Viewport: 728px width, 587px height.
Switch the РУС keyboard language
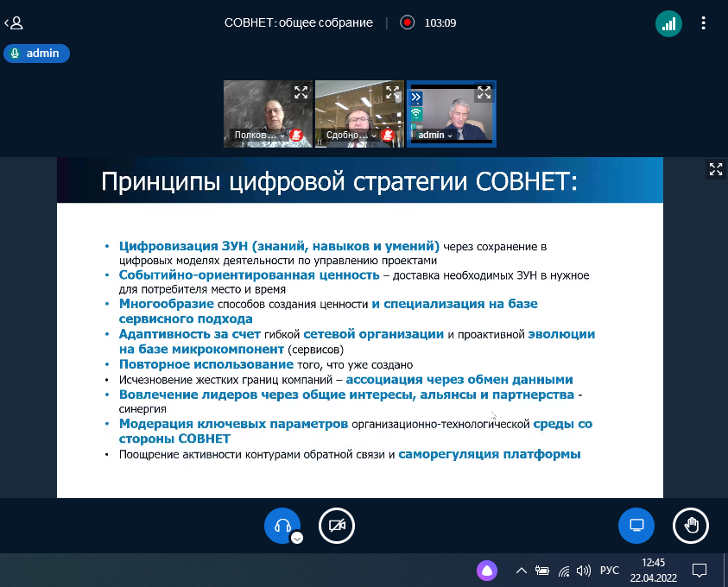(x=610, y=570)
